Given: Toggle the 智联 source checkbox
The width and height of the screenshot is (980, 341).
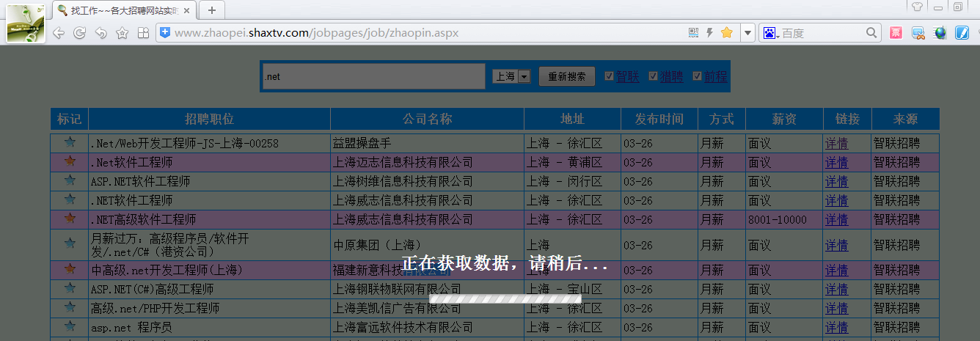Looking at the screenshot, I should click(x=609, y=76).
